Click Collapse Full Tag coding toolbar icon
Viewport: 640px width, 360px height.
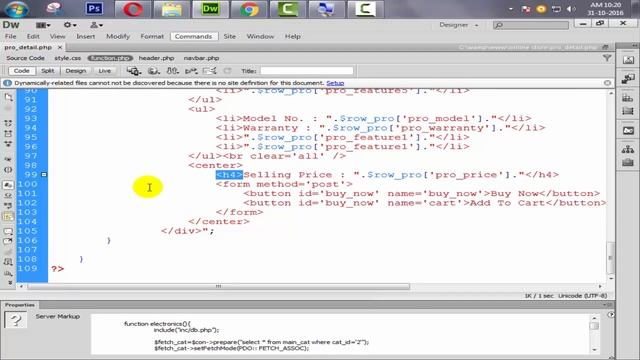click(8, 123)
